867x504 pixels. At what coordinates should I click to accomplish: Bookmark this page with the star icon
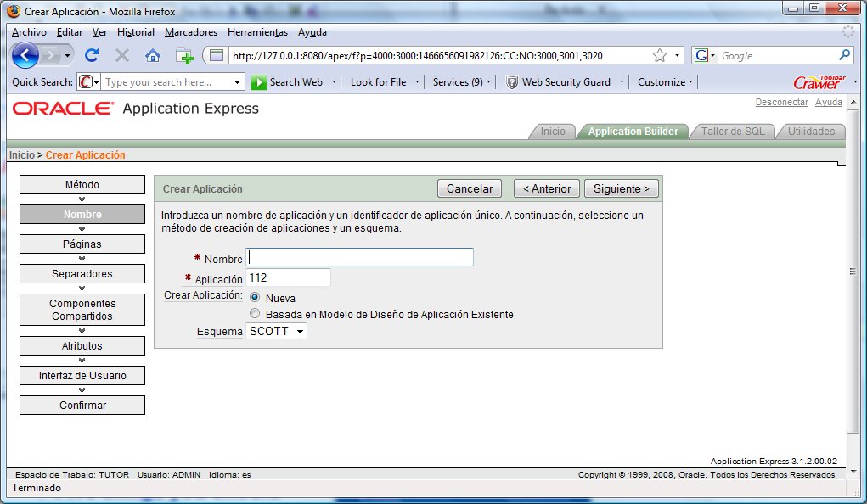(x=659, y=55)
